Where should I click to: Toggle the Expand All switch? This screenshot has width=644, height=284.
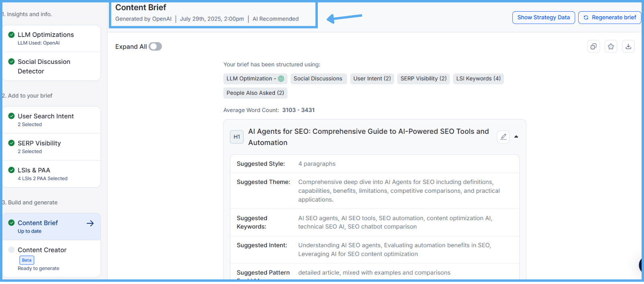155,47
